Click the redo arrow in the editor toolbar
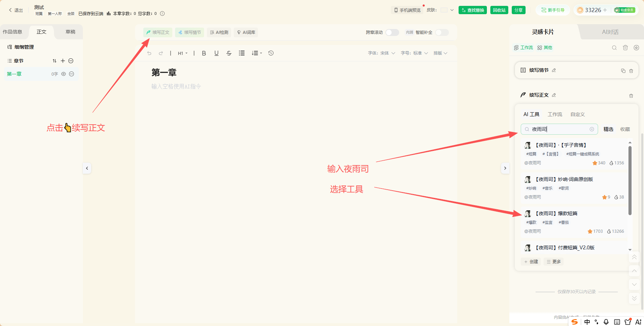The image size is (644, 326). [161, 53]
